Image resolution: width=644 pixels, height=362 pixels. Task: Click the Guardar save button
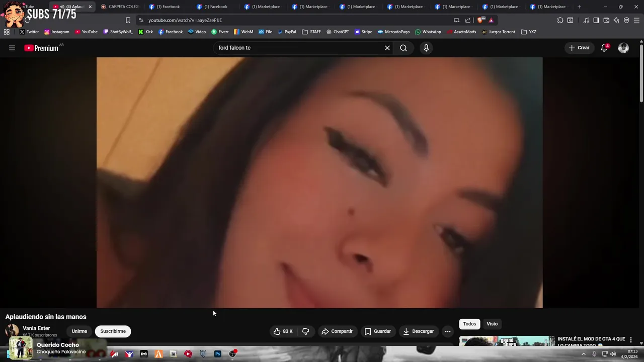click(x=378, y=331)
